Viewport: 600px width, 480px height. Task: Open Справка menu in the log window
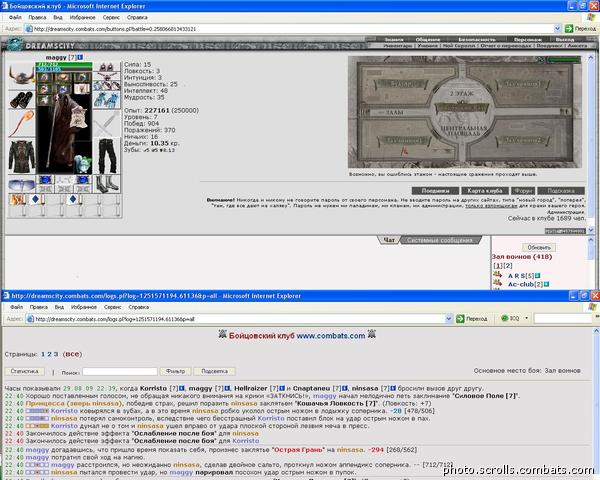pos(139,307)
